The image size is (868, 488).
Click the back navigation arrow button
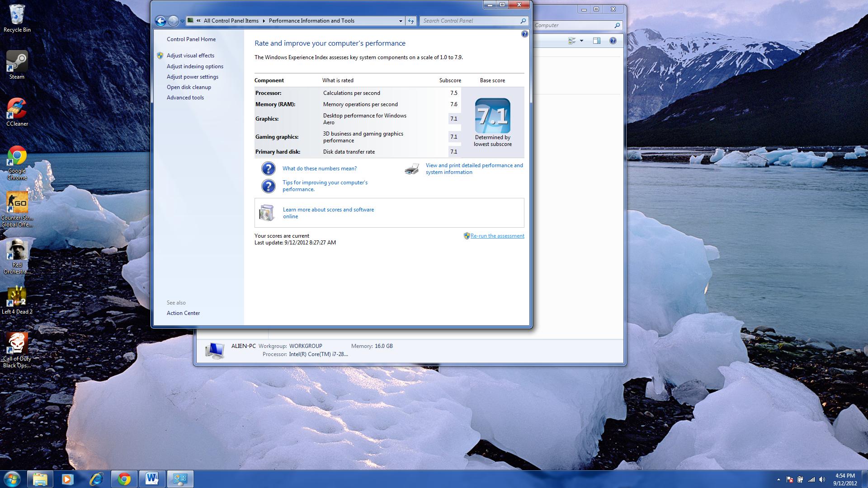160,21
